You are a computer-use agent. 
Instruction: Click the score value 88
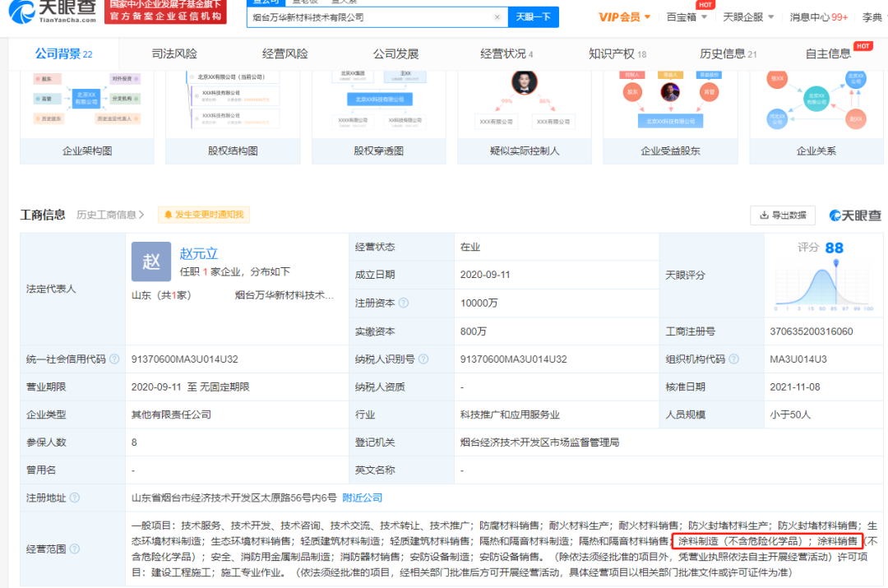835,248
